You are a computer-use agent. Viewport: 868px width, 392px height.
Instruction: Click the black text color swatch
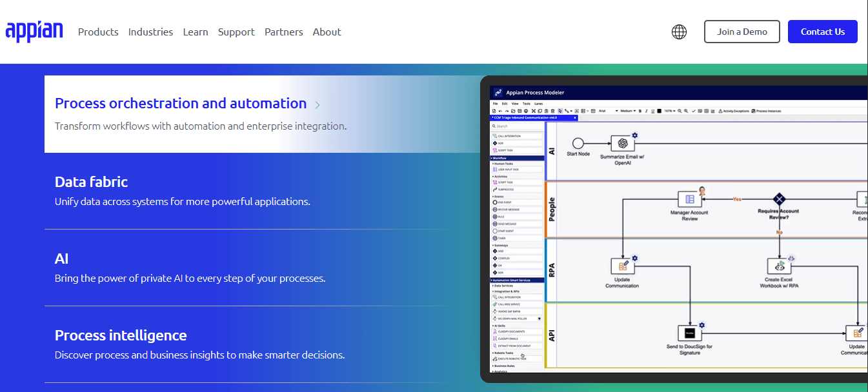pos(659,111)
